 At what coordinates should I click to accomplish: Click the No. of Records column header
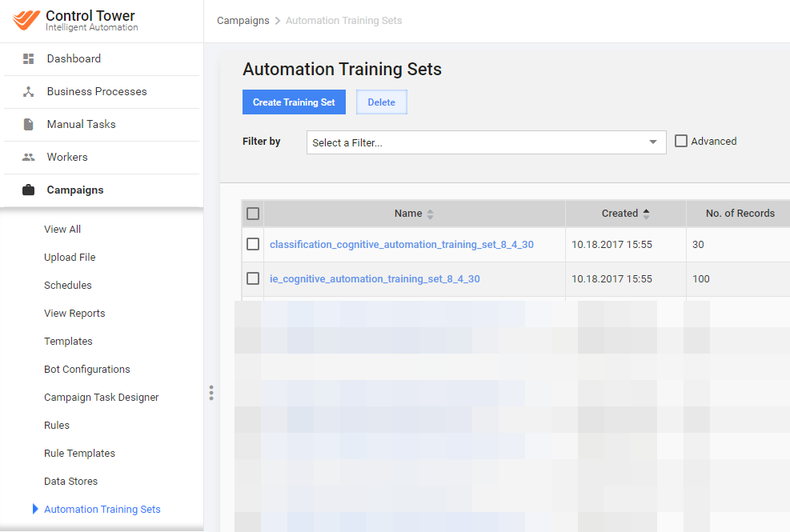click(x=740, y=214)
